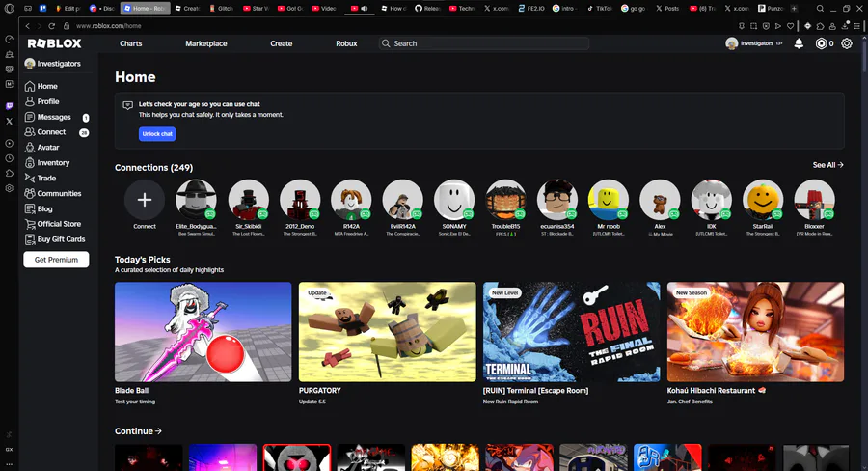Open the settings gear in Roblox header
Viewport: 868px width, 471px height.
(x=847, y=43)
